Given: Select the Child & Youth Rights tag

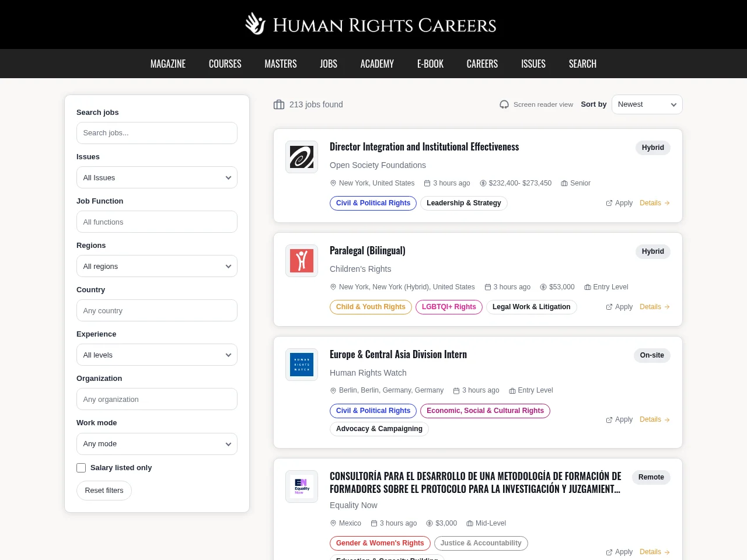Looking at the screenshot, I should tap(371, 307).
